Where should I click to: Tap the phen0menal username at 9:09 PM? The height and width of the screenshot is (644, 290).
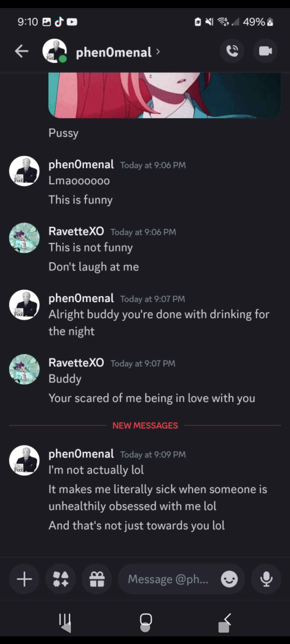tap(81, 454)
